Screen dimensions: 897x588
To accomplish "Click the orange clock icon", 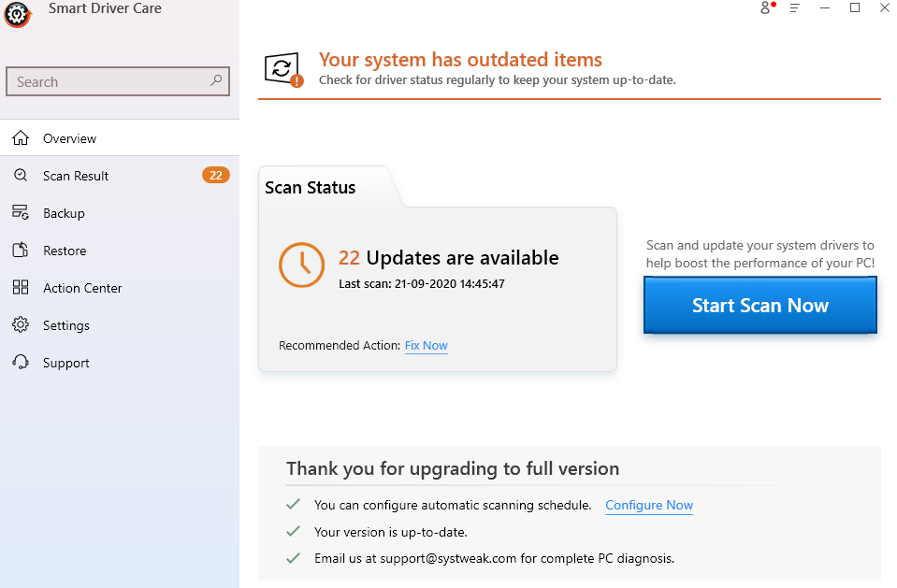I will (301, 265).
